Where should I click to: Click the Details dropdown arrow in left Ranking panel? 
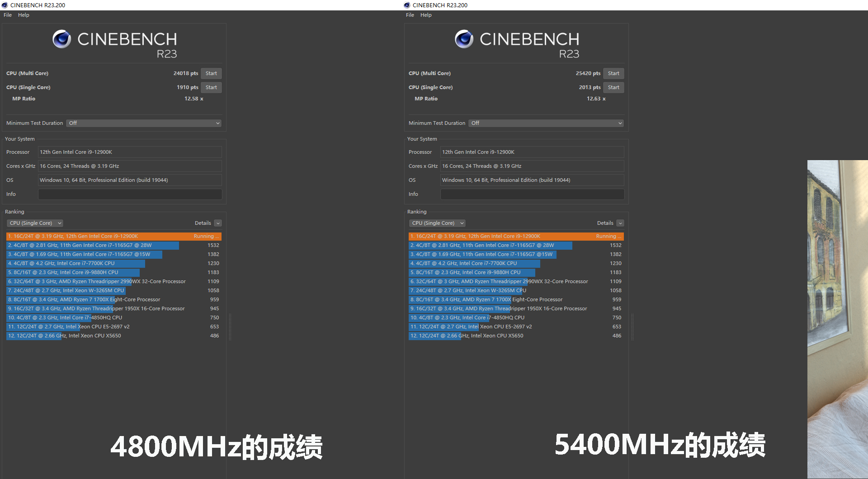click(x=218, y=223)
